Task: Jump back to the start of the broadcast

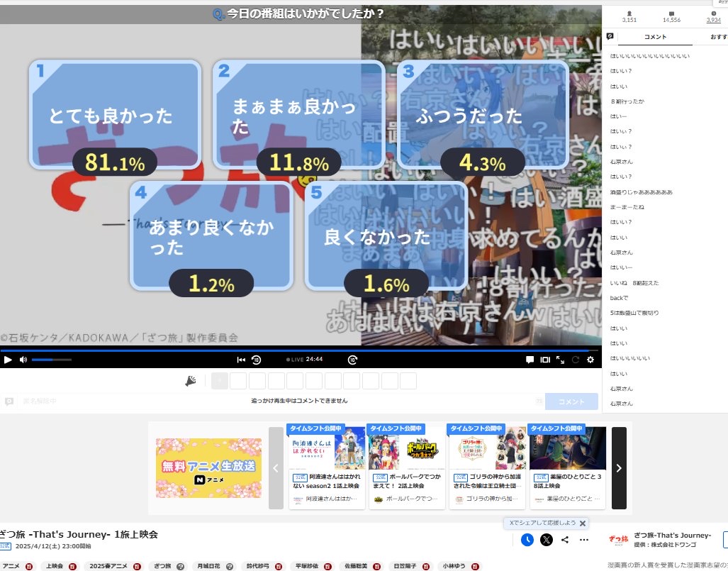Action: coord(241,360)
